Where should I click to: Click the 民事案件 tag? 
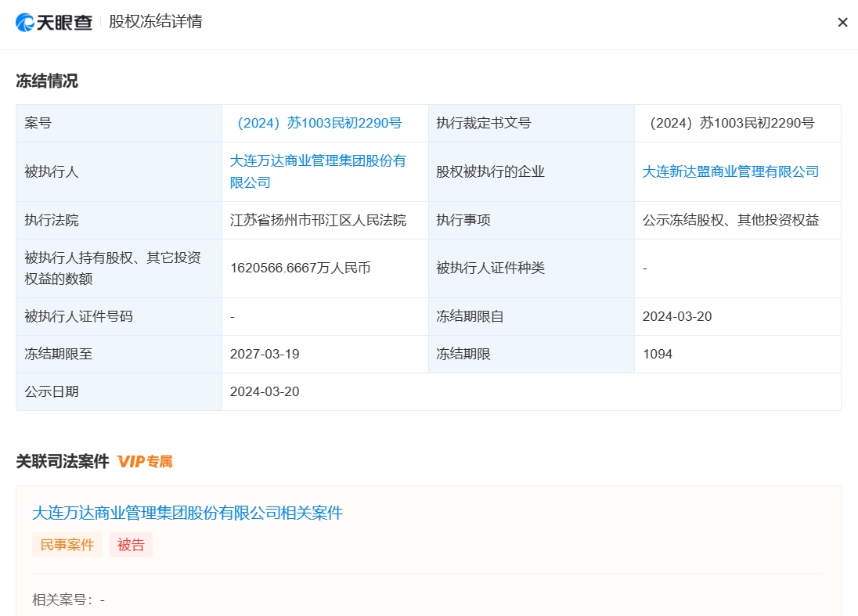coord(67,545)
